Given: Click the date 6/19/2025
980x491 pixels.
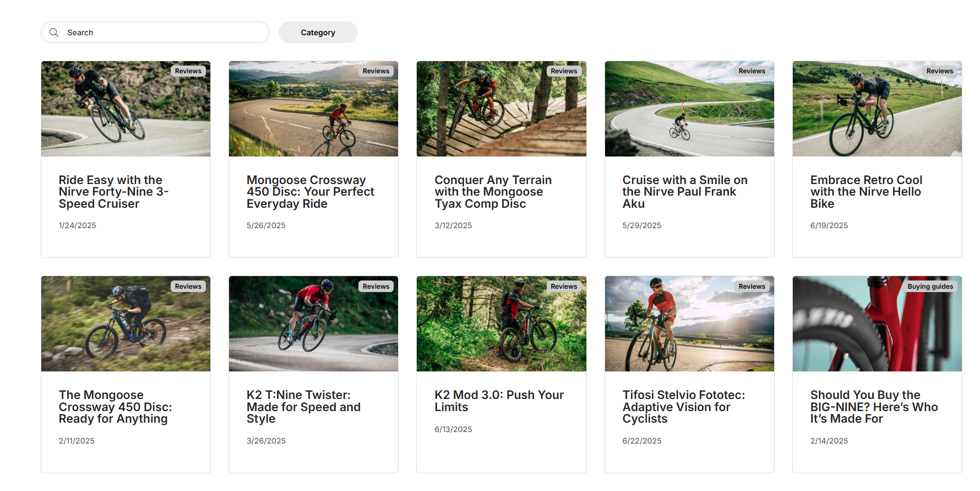Looking at the screenshot, I should pos(829,225).
